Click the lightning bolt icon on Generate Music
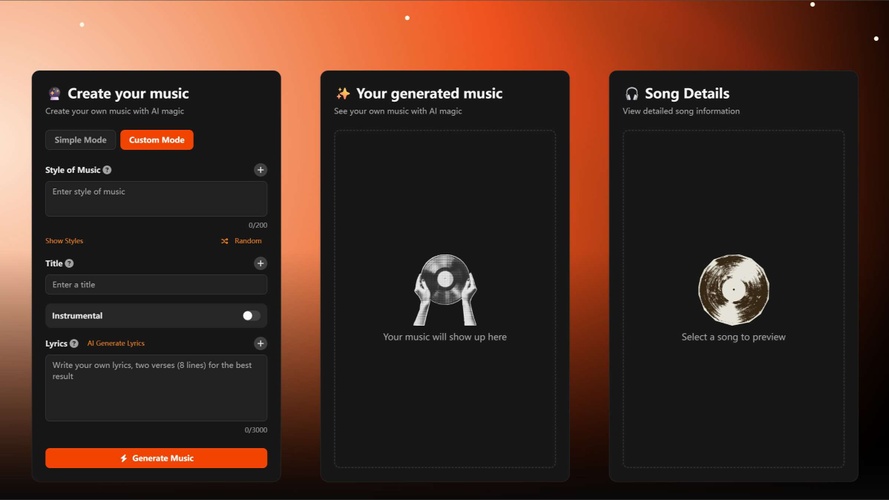The width and height of the screenshot is (889, 500). coord(124,458)
